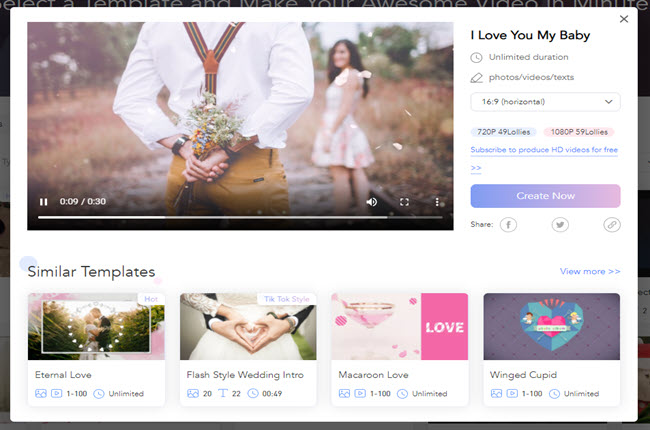This screenshot has width=650, height=430.
Task: Open Subscribe to produce HD videos link
Action: 544,150
